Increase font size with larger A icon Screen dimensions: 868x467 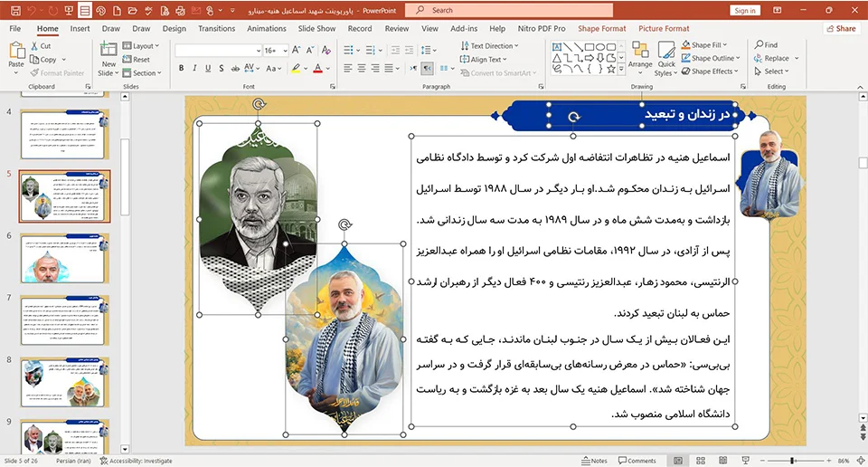point(297,51)
